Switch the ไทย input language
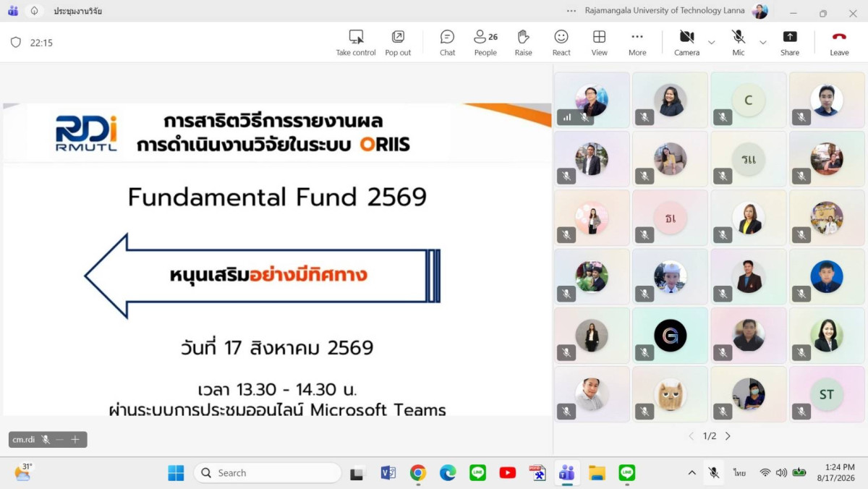868x489 pixels. (x=740, y=473)
